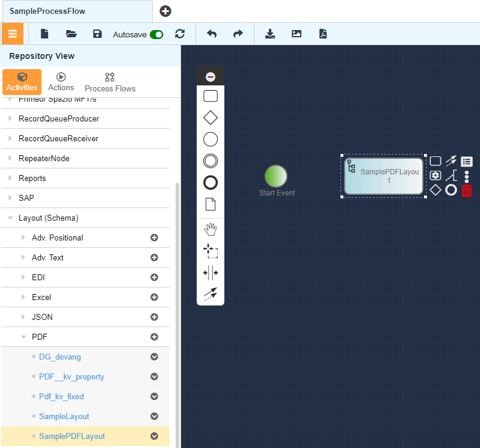The width and height of the screenshot is (480, 448).
Task: Expand the JSON node
Action: 23,317
